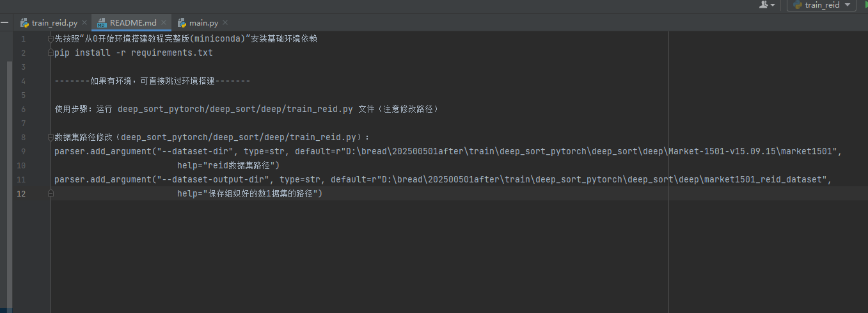
Task: Click line number 6 in the gutter
Action: click(23, 109)
